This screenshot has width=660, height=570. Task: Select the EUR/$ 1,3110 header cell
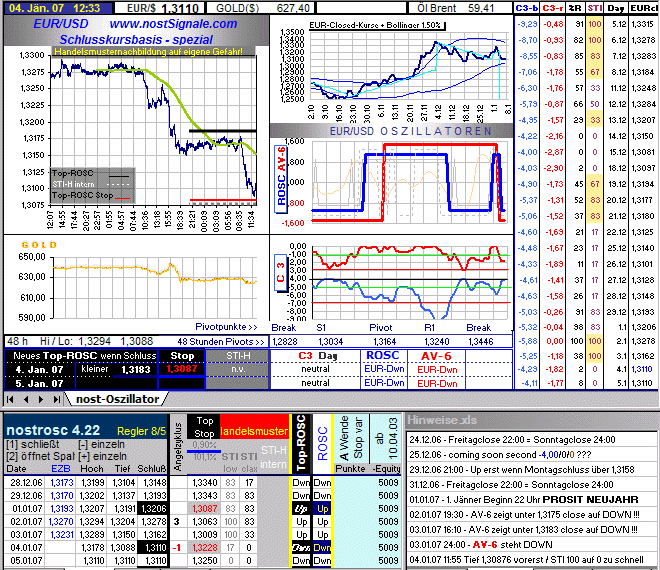click(160, 8)
